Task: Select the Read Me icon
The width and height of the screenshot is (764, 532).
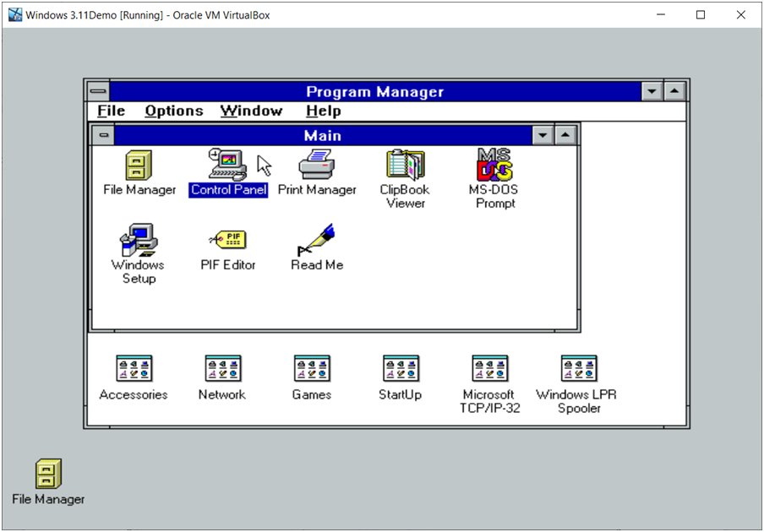Action: 317,240
